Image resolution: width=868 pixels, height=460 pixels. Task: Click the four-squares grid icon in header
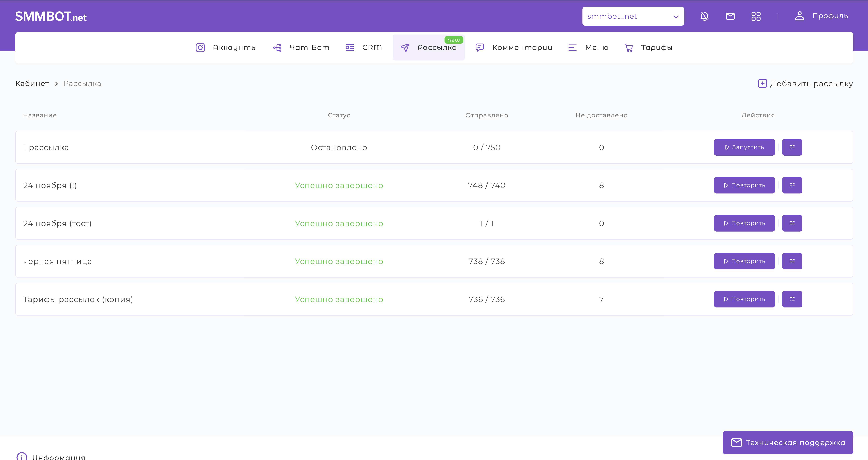[x=756, y=16]
